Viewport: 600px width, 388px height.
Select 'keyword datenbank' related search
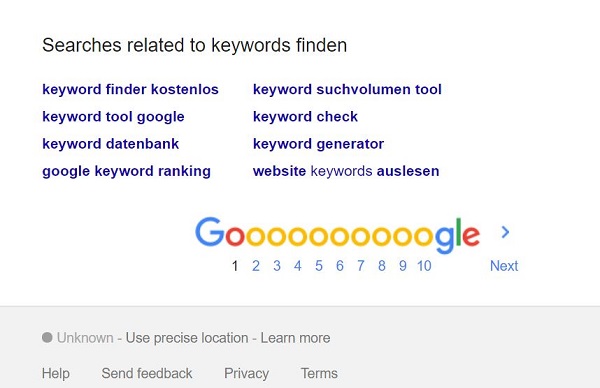111,144
